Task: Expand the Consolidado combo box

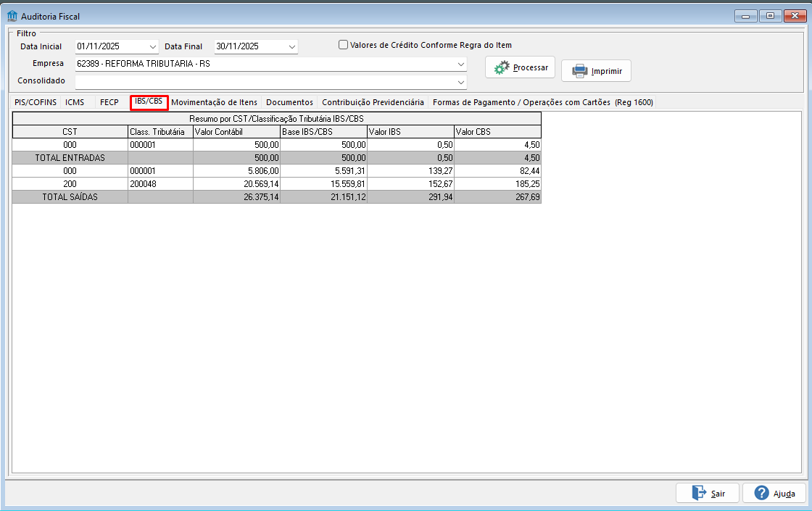Action: click(460, 82)
